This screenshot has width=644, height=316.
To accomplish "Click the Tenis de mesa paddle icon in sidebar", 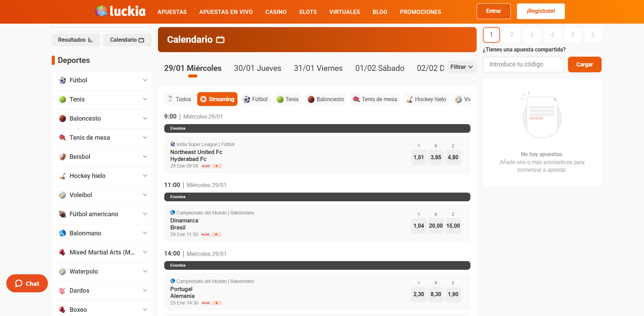I will (62, 138).
